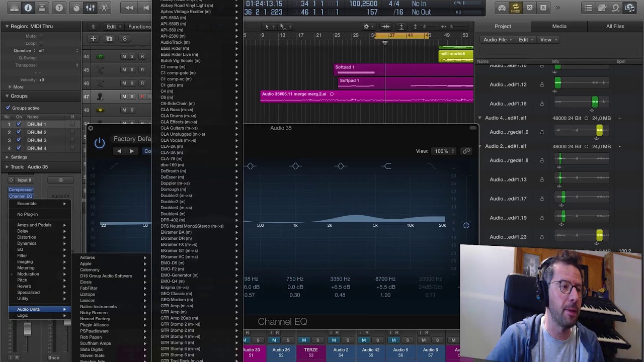Click the Audio 35 merge region
644x362 pixels.
click(367, 96)
